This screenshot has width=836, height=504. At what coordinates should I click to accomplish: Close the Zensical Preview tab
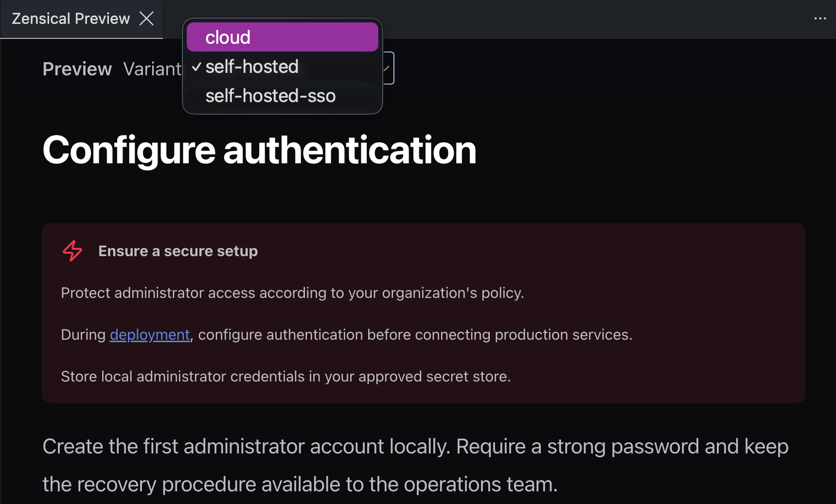click(x=146, y=18)
